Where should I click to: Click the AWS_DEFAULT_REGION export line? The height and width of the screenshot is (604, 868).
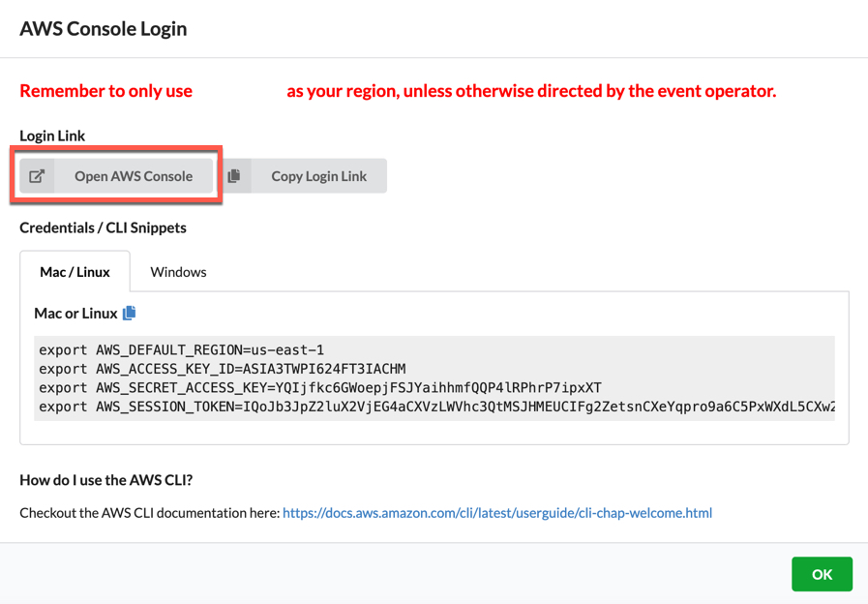coord(181,350)
